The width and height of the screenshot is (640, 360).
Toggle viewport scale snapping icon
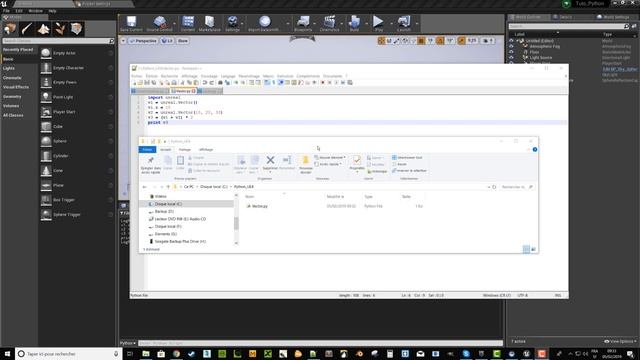(461, 41)
